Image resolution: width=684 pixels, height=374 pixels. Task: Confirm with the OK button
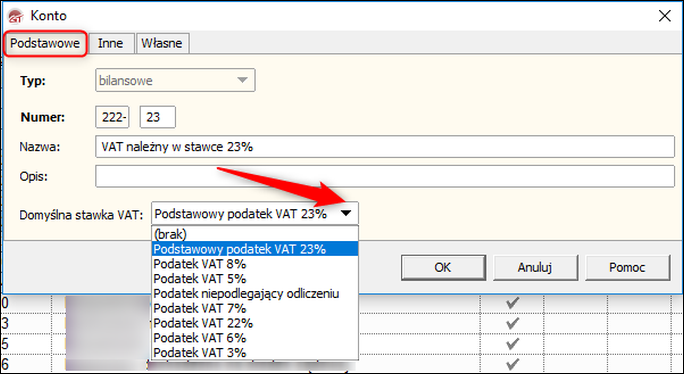coord(443,268)
